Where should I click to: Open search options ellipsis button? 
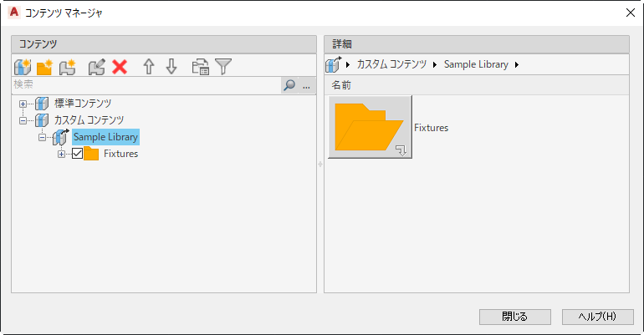point(306,85)
